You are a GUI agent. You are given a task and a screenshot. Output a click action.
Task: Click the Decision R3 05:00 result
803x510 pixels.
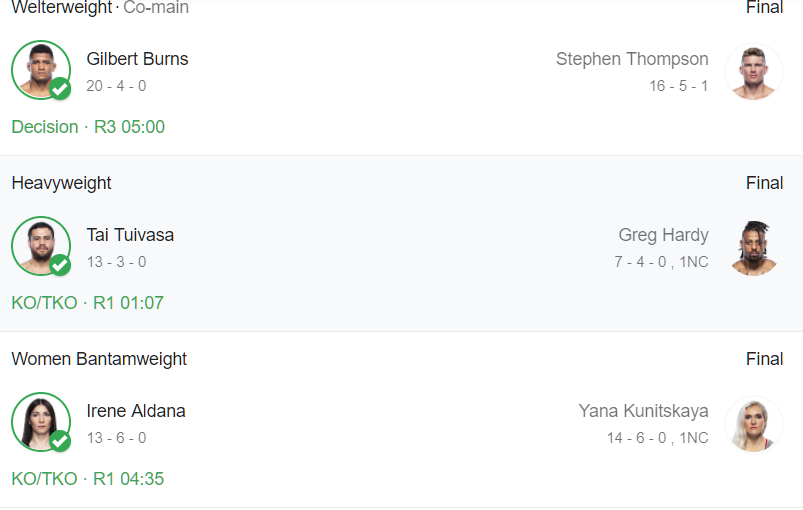tap(88, 127)
